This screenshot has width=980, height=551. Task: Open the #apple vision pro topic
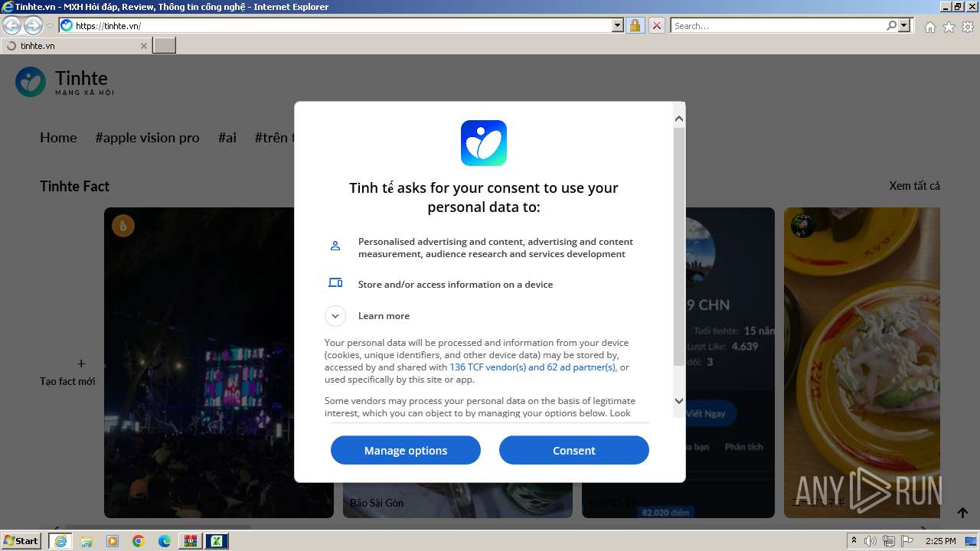pyautogui.click(x=147, y=138)
